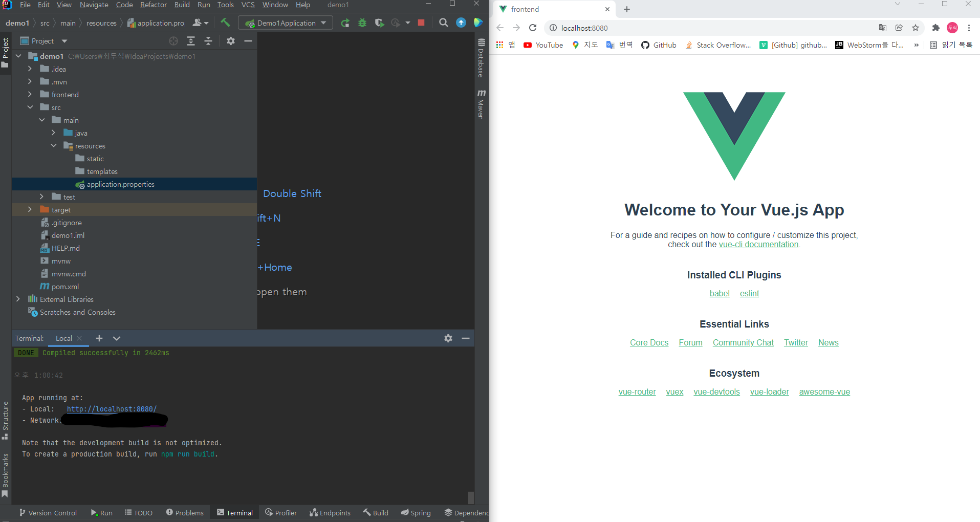Open the Tools menu

[x=225, y=5]
